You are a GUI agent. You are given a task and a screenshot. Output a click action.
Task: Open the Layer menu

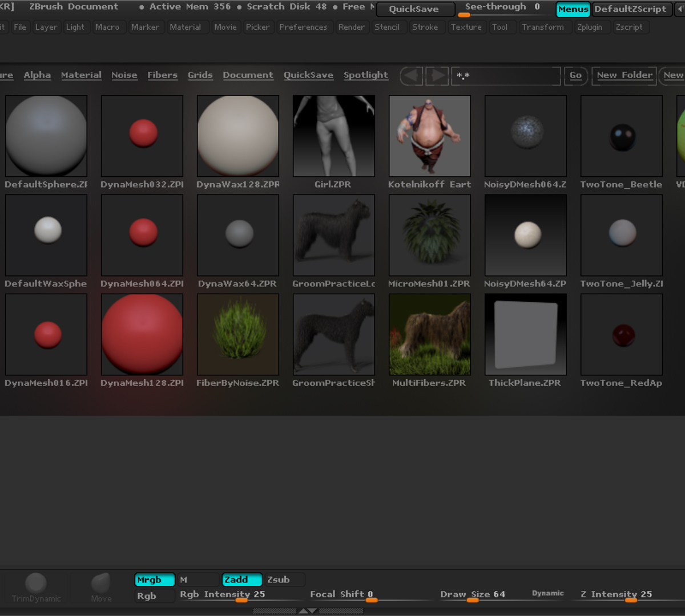(46, 27)
